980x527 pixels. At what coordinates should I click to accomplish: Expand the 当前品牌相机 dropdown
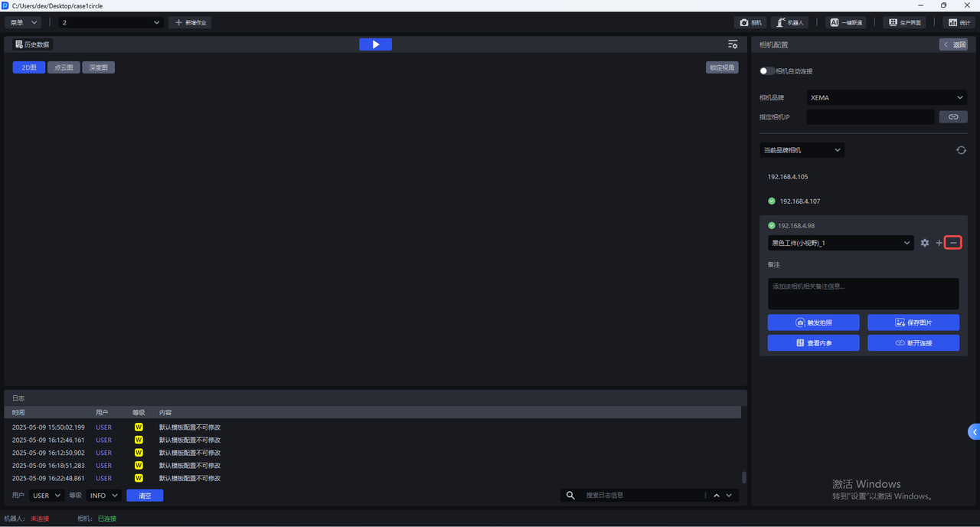(x=802, y=150)
